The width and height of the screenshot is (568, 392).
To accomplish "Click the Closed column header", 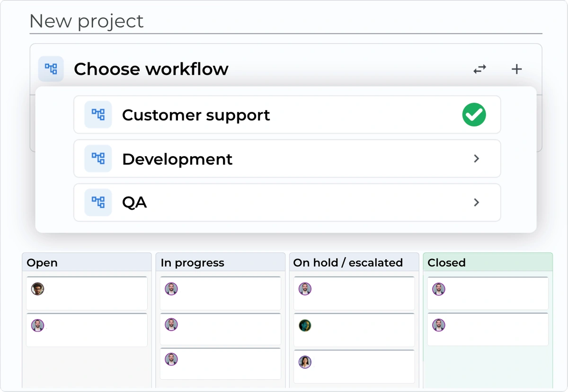I will (x=488, y=262).
